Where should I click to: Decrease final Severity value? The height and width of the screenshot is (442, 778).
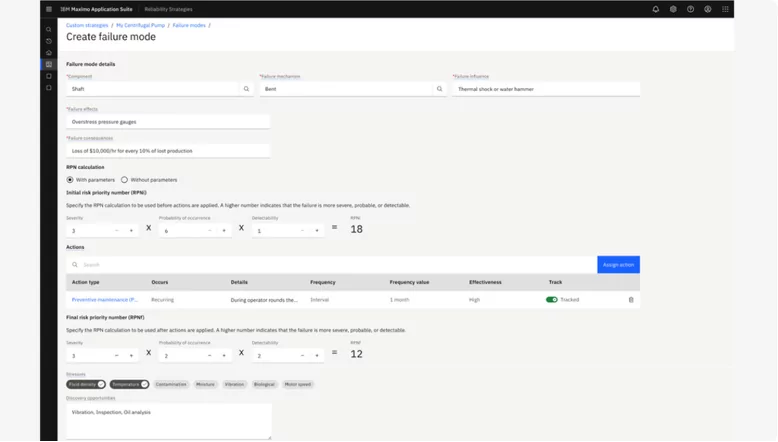[117, 355]
